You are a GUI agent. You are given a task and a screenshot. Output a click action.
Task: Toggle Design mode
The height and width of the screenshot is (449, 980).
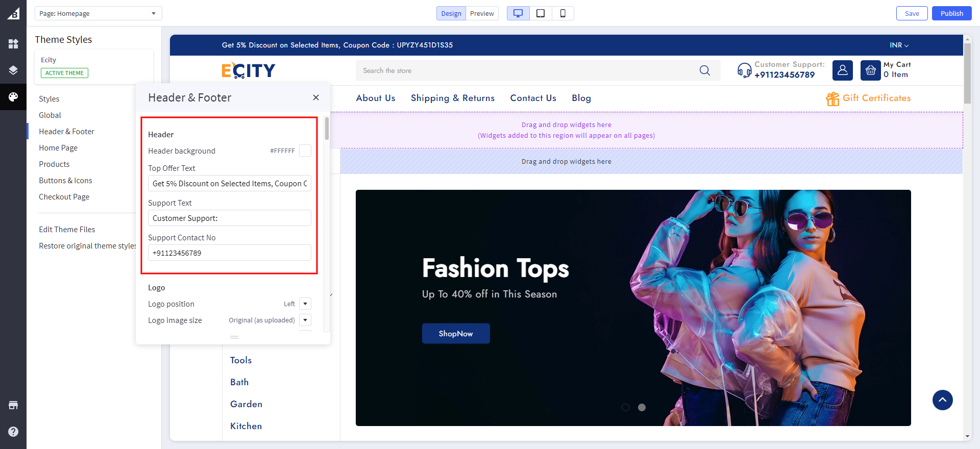pos(451,13)
